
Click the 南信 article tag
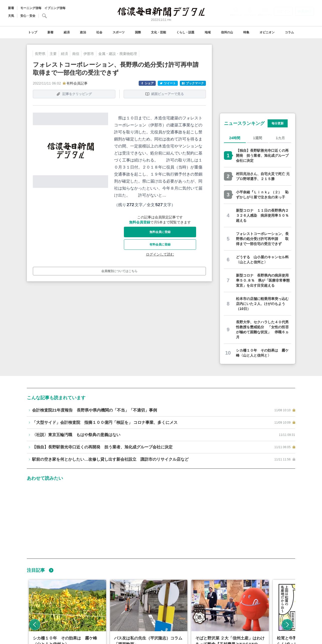(x=76, y=54)
